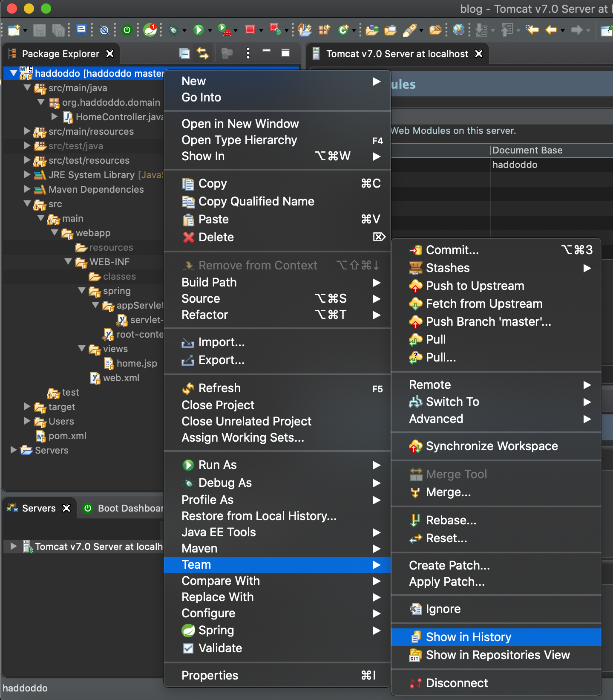613x700 pixels.
Task: Click the Save toolbar icon
Action: click(x=39, y=30)
